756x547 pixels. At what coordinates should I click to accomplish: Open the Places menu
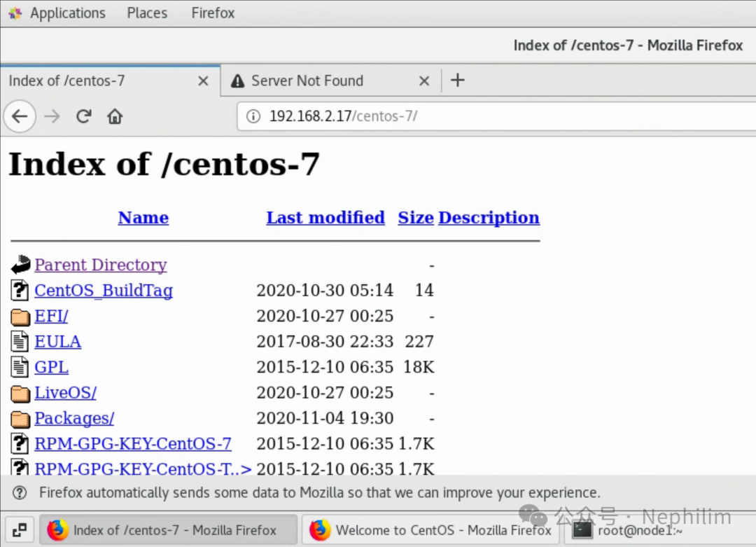[x=147, y=13]
